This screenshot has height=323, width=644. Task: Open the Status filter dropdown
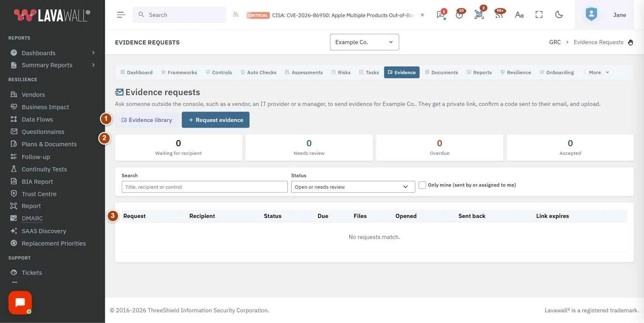click(x=353, y=187)
